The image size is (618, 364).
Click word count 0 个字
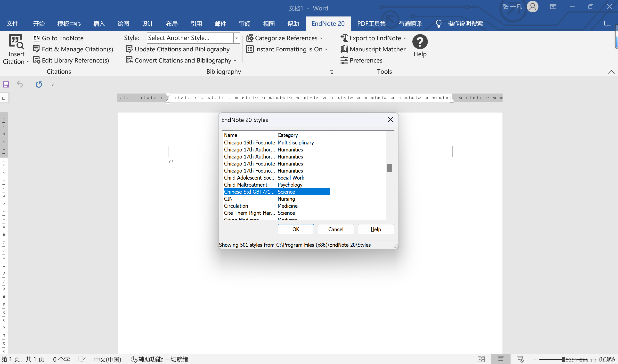(61, 359)
